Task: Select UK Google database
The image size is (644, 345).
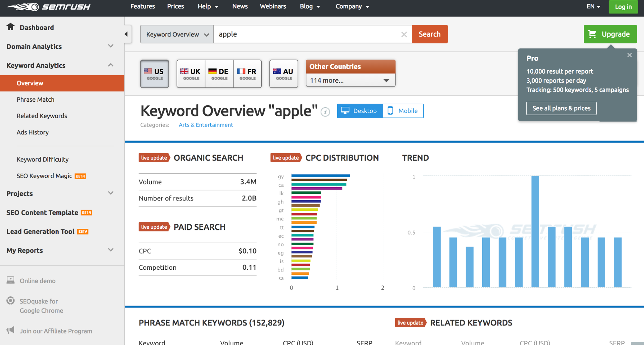Action: [x=191, y=74]
